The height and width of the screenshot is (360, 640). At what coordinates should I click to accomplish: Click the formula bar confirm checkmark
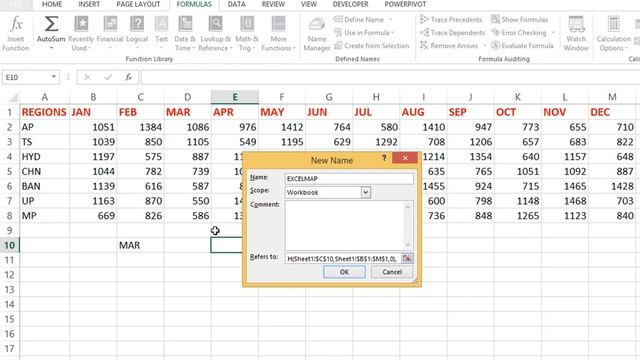108,77
